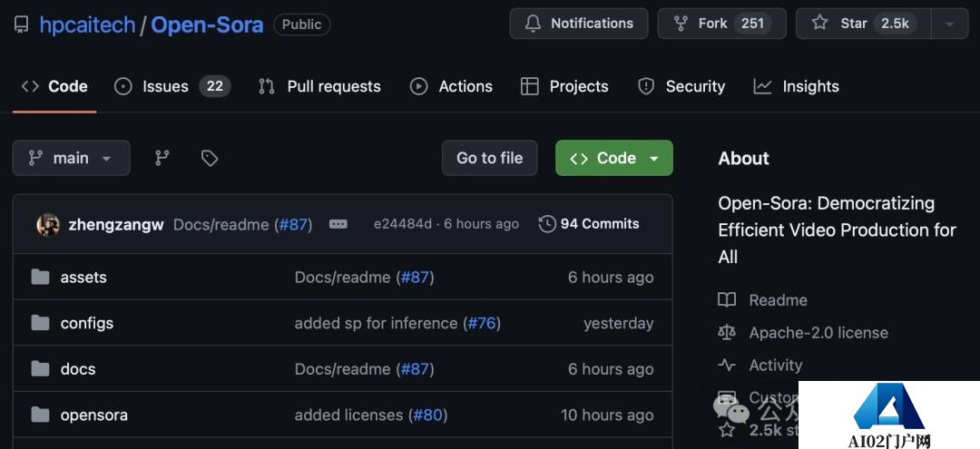980x449 pixels.
Task: Open pull request #87 in the latest commit header
Action: click(293, 224)
